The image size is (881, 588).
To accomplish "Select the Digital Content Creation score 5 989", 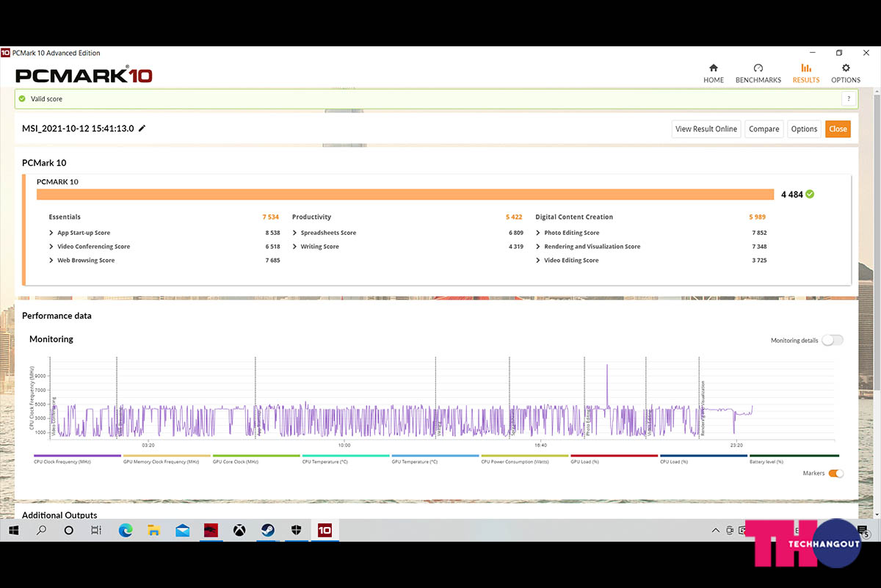I will point(758,217).
